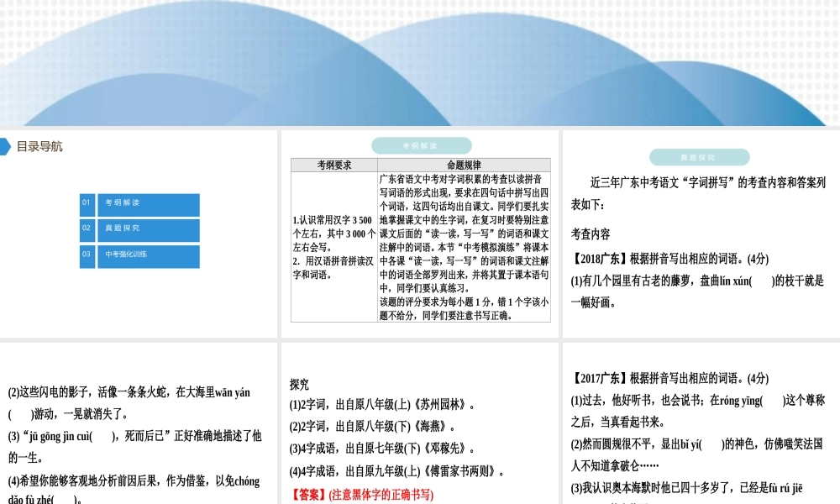Click the table cell starting with 1.认识常用汉字 3 500
840x504 pixels.
click(334, 247)
